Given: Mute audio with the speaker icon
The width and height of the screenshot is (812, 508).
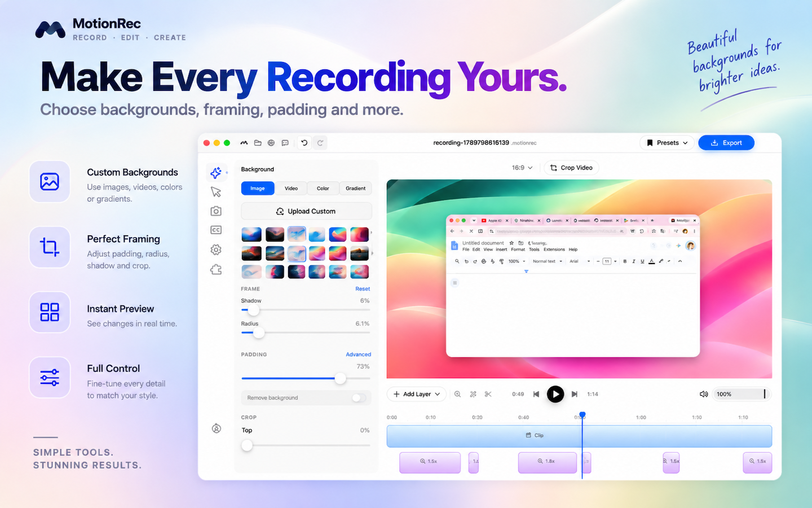Looking at the screenshot, I should coord(704,394).
